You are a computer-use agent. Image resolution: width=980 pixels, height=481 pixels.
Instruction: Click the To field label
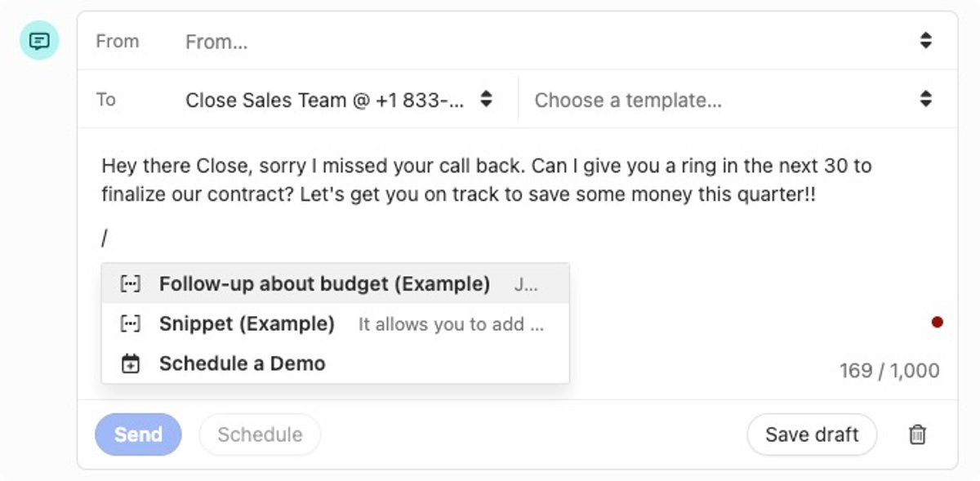tap(106, 100)
